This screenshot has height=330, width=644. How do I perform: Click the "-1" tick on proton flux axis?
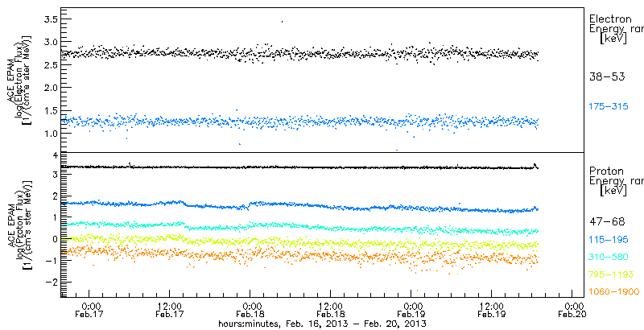(x=50, y=260)
